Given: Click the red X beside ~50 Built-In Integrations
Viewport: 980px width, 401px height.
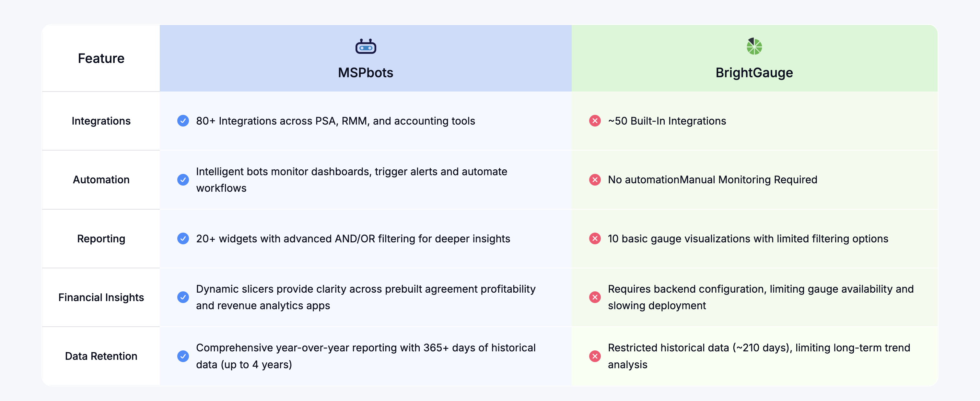Looking at the screenshot, I should (x=595, y=121).
